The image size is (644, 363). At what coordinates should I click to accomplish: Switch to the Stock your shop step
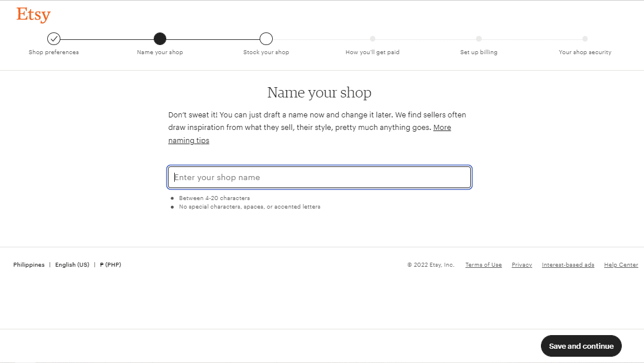point(266,52)
